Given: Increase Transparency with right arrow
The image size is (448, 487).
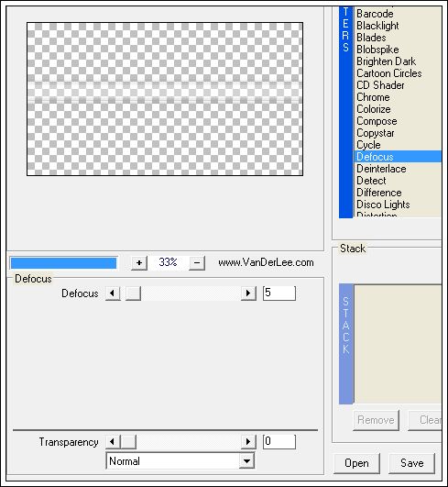Looking at the screenshot, I should click(x=248, y=442).
